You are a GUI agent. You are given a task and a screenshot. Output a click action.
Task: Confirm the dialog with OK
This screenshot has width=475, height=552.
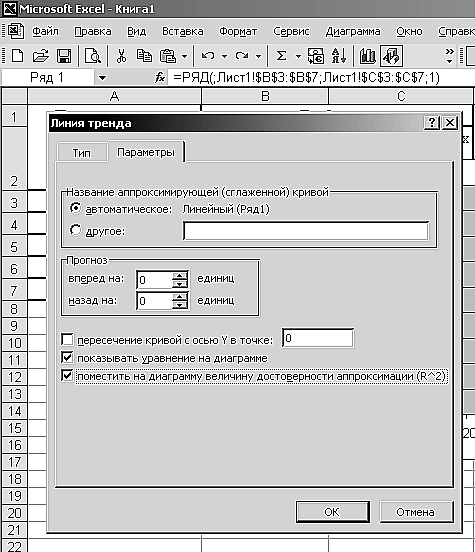(x=332, y=512)
